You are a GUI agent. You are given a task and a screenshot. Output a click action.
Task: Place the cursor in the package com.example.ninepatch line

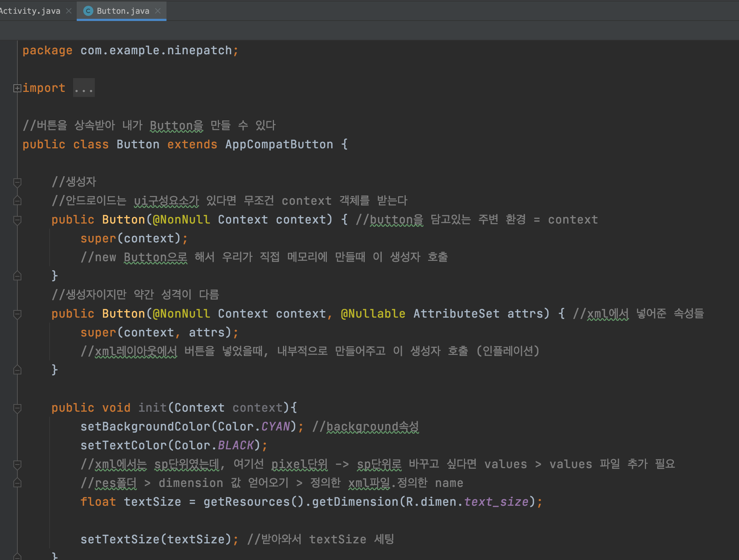tap(156, 50)
